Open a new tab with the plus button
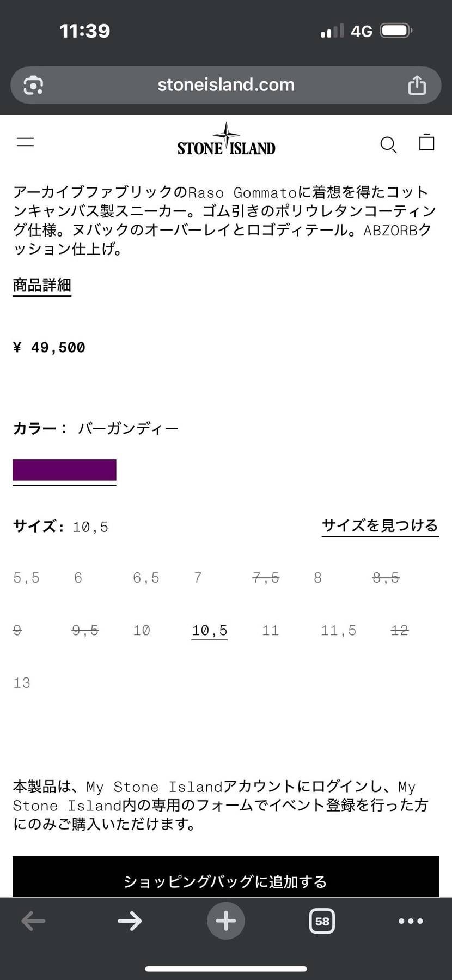 tap(226, 921)
